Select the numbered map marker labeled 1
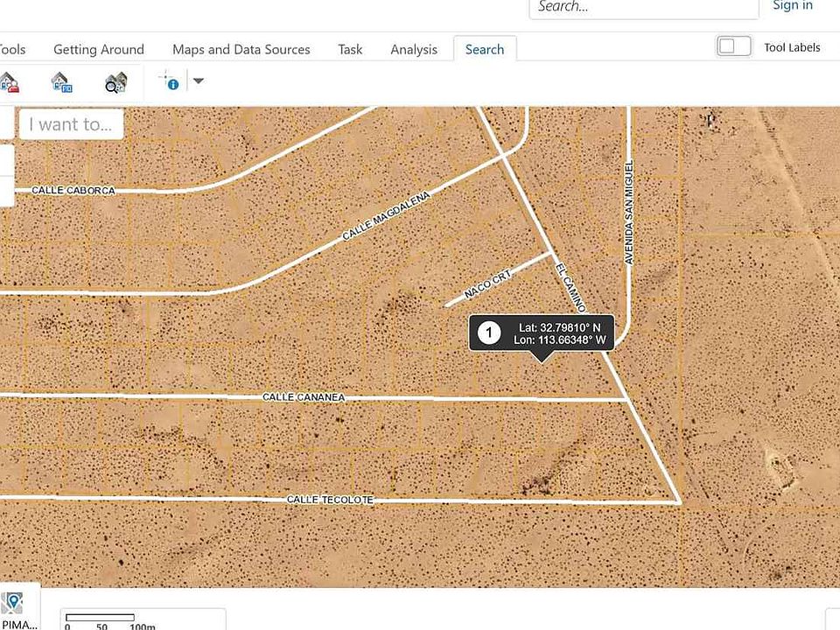This screenshot has width=840, height=630. pyautogui.click(x=488, y=332)
